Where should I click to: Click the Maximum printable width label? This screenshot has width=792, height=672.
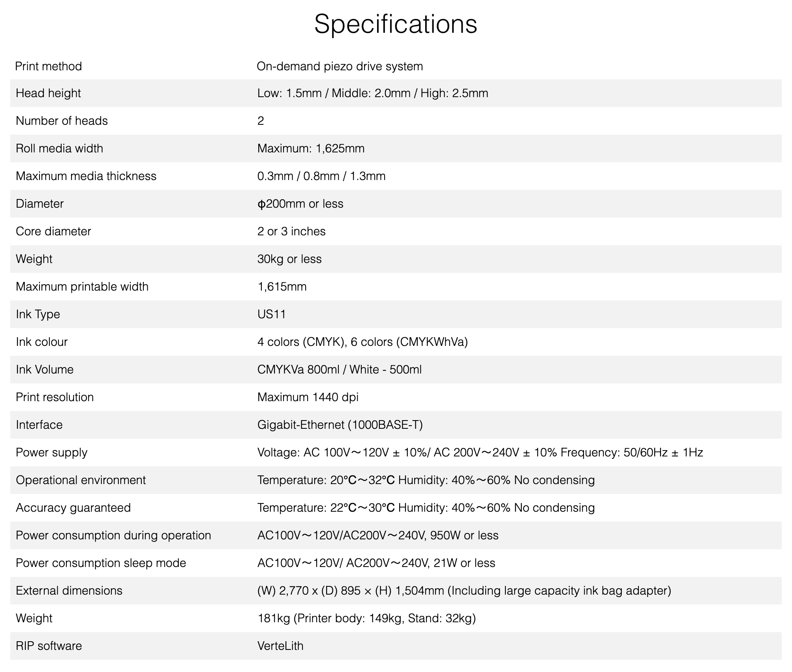tap(82, 287)
